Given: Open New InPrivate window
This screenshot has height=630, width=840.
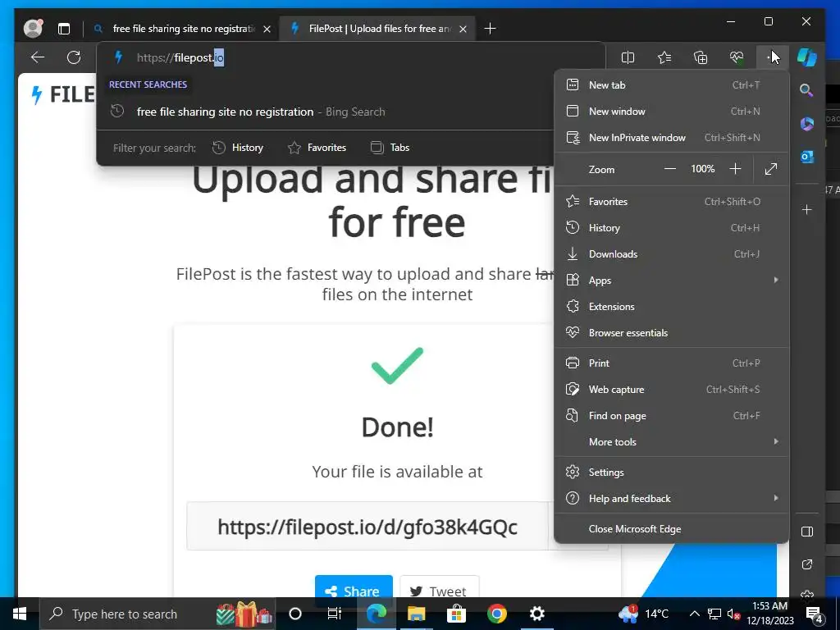Looking at the screenshot, I should (x=671, y=137).
